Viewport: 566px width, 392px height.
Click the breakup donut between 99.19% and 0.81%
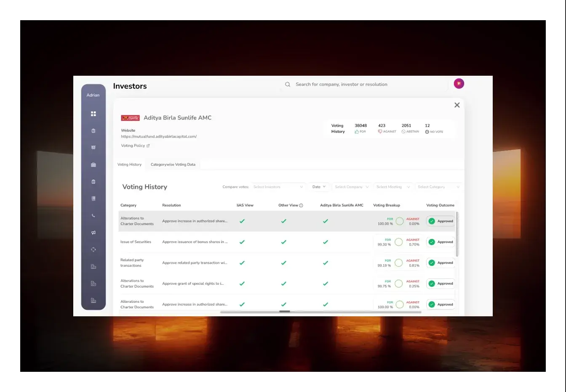click(x=399, y=263)
